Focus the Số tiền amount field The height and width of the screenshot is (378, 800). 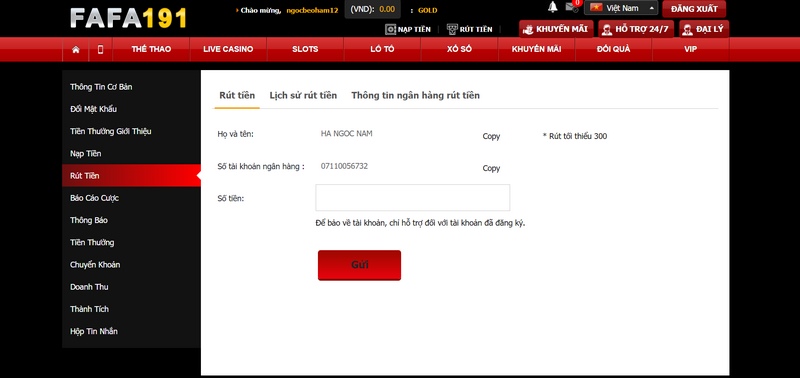coord(413,197)
